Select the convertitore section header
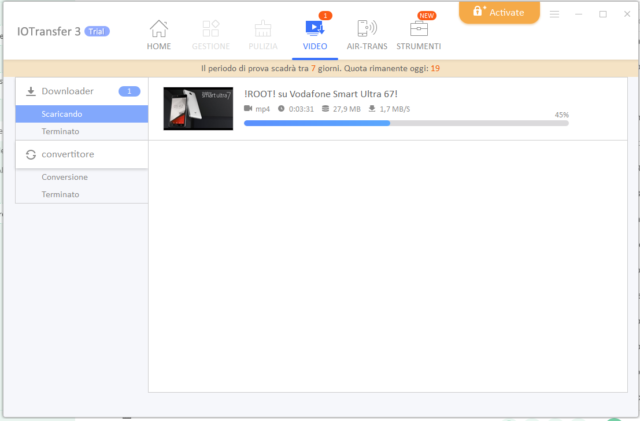Screen dimensions: 640x421 pos(82,154)
